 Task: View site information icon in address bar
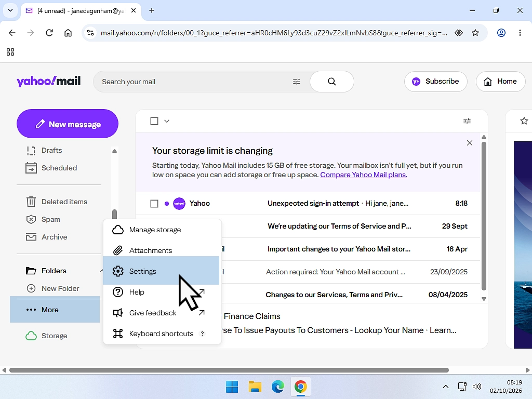[x=90, y=33]
